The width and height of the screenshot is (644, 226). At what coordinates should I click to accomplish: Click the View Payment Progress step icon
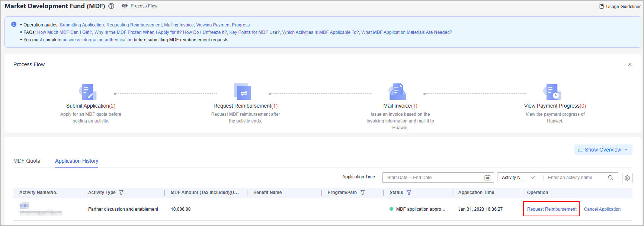pos(552,92)
